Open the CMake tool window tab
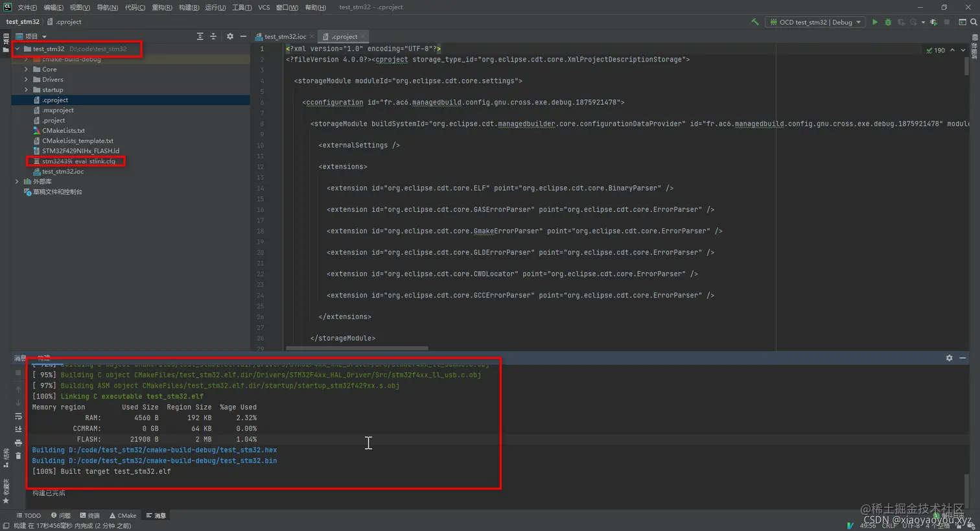The height and width of the screenshot is (531, 980). tap(123, 515)
